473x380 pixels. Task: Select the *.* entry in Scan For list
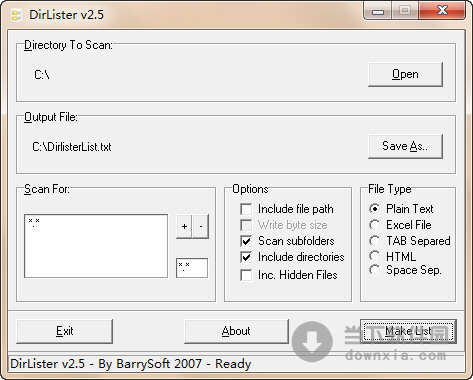click(34, 222)
